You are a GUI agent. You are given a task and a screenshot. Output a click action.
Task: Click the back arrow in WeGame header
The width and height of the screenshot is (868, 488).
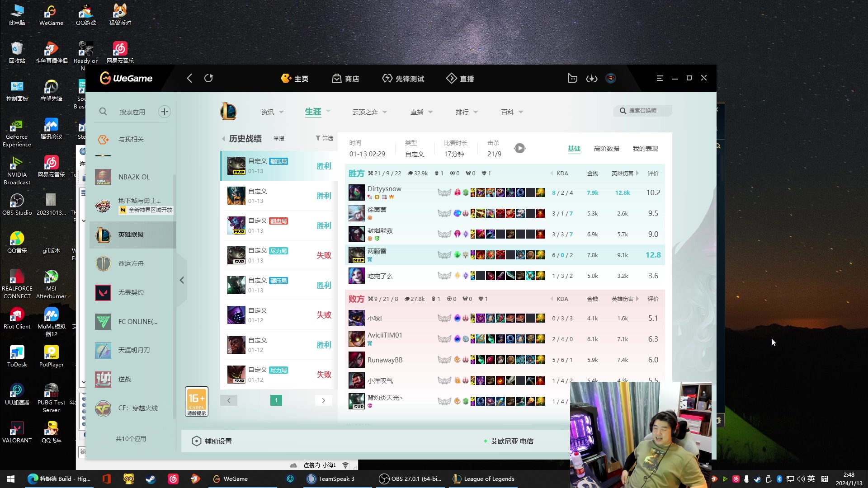point(189,78)
